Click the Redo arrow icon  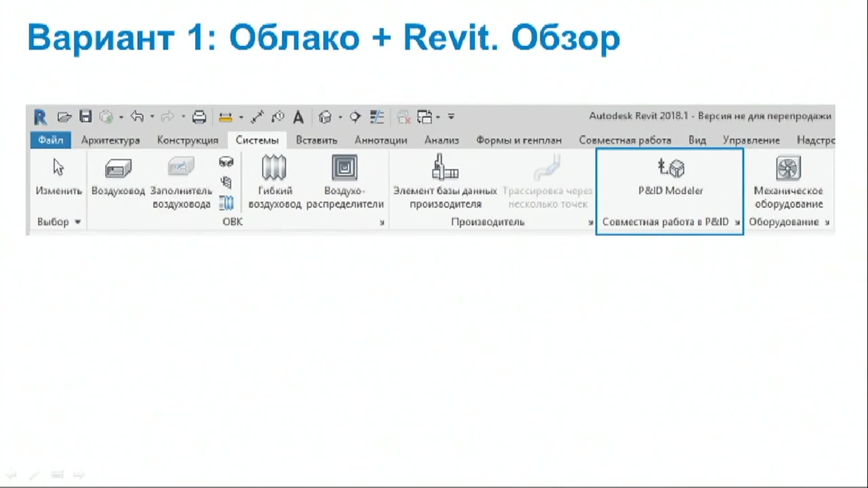168,117
